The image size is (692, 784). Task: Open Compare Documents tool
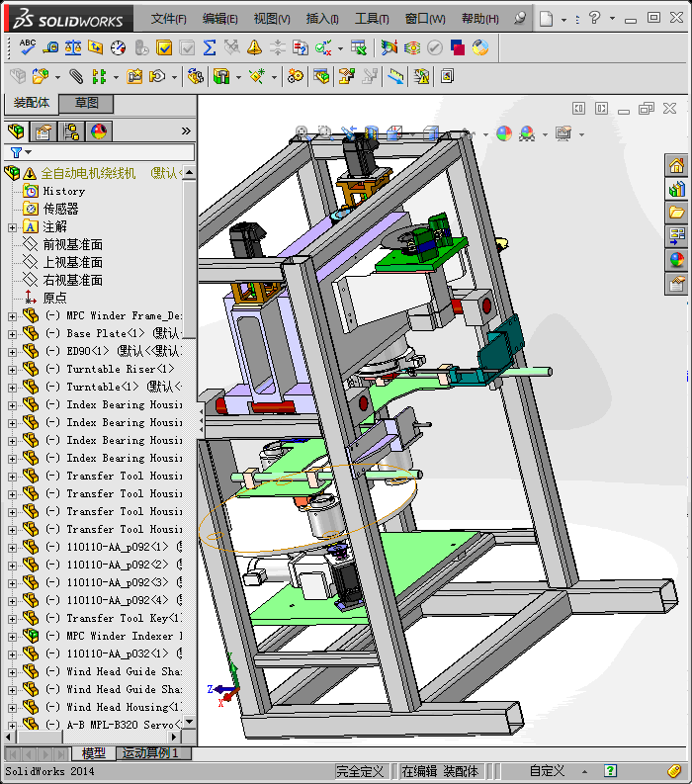(300, 47)
